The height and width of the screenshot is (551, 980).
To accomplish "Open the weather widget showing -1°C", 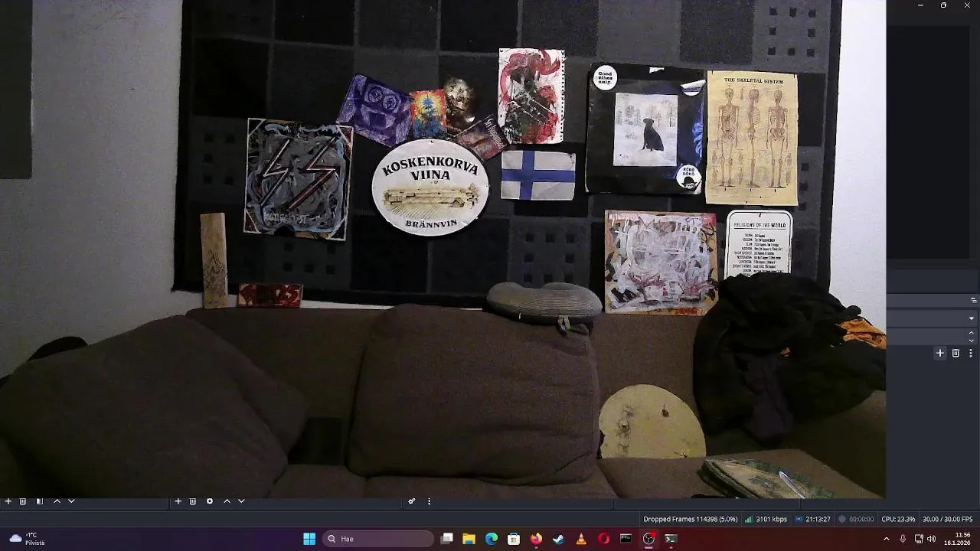I will click(27, 539).
